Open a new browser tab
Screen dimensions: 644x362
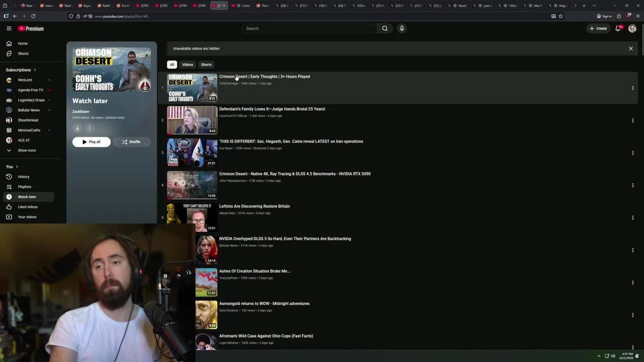coord(584,6)
